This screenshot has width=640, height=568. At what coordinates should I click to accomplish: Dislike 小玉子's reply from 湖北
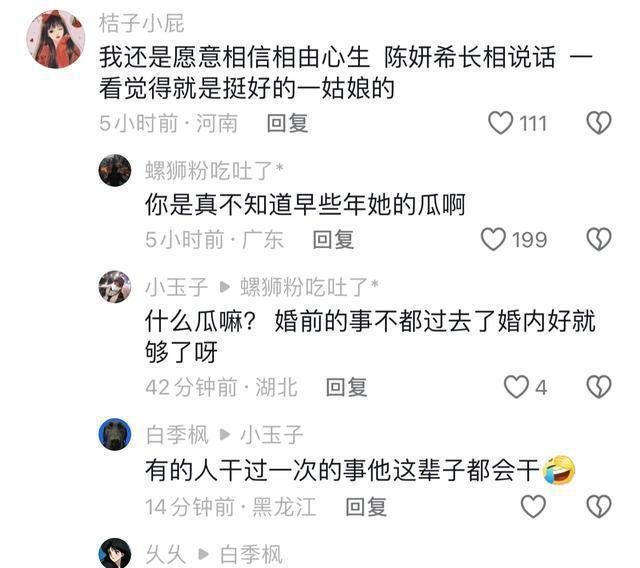click(x=599, y=387)
